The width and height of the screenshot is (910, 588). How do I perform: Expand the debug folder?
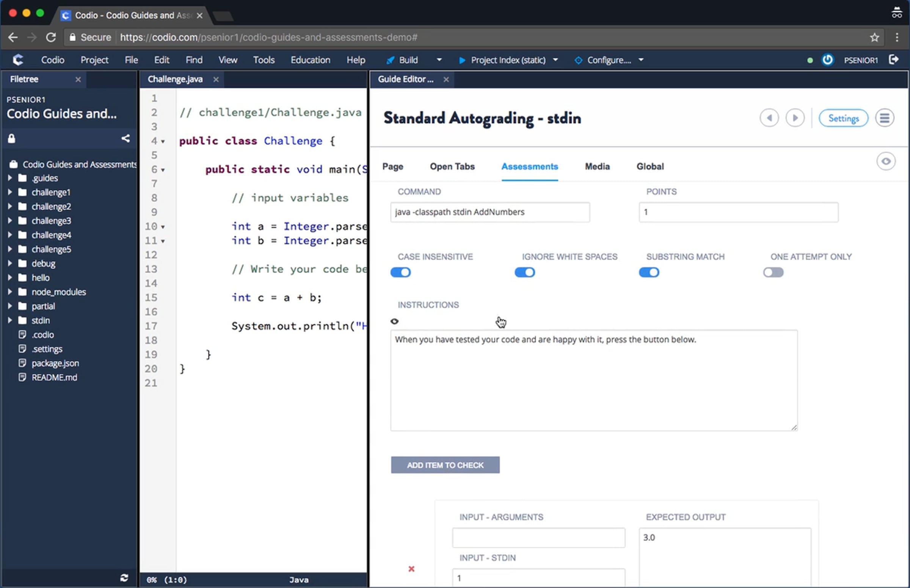coord(10,263)
